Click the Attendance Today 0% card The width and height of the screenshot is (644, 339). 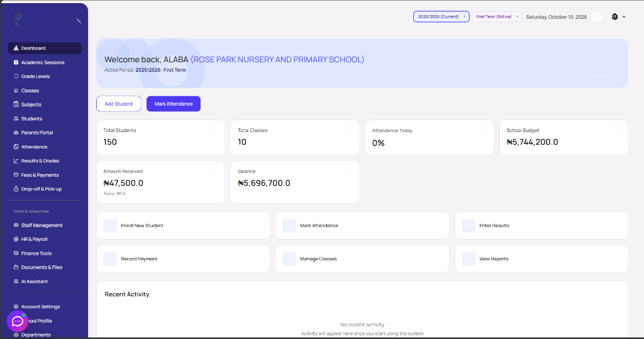430,137
